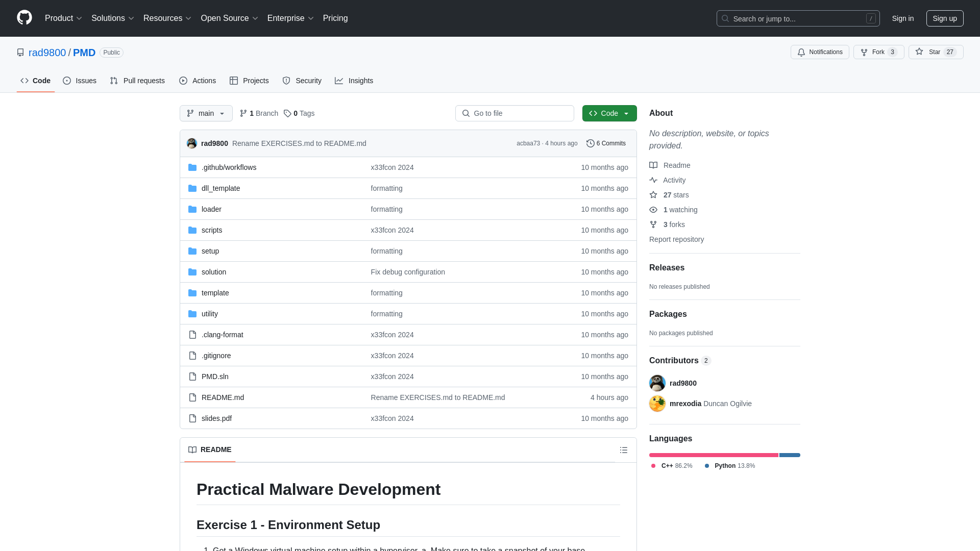Screen dimensions: 980x551
Task: Open the Projects tab
Action: coord(249,81)
